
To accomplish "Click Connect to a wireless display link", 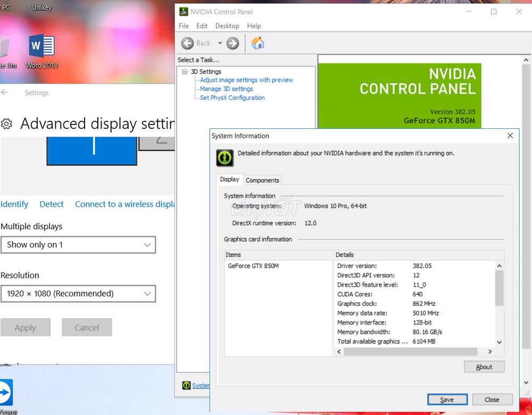I will coord(125,204).
